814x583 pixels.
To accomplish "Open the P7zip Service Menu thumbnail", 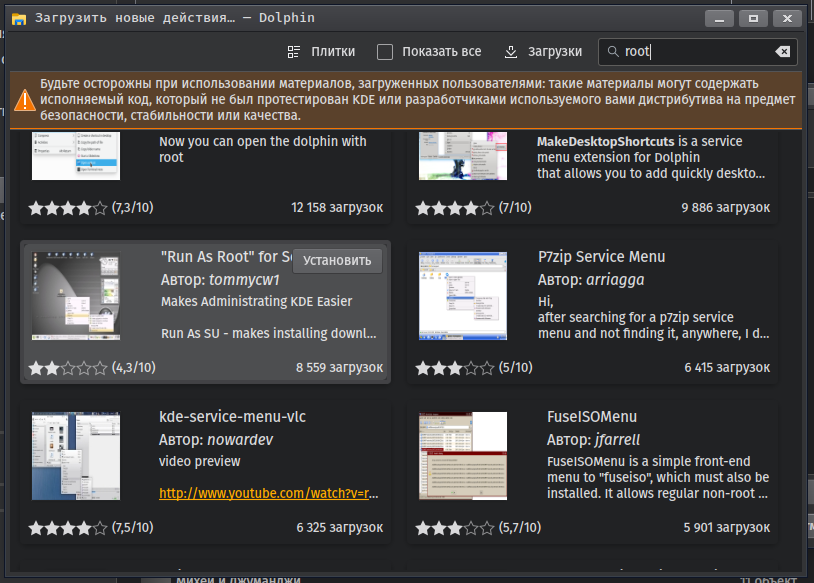I will (463, 296).
